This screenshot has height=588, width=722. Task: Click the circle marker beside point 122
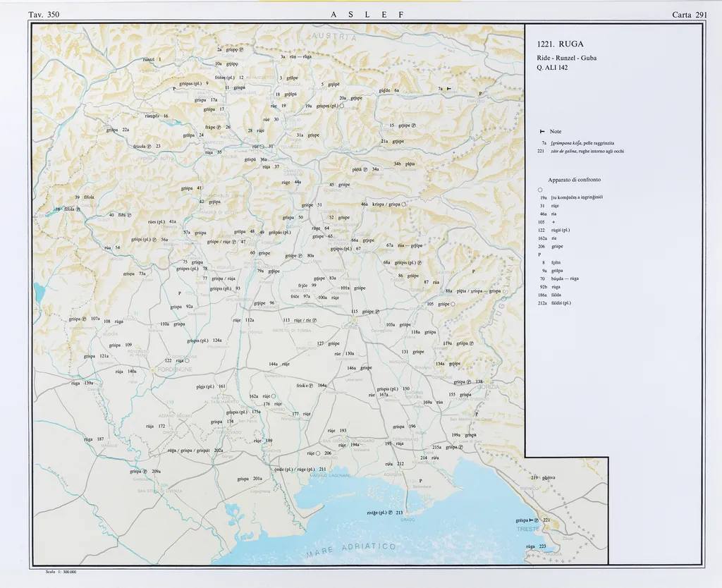(187, 361)
